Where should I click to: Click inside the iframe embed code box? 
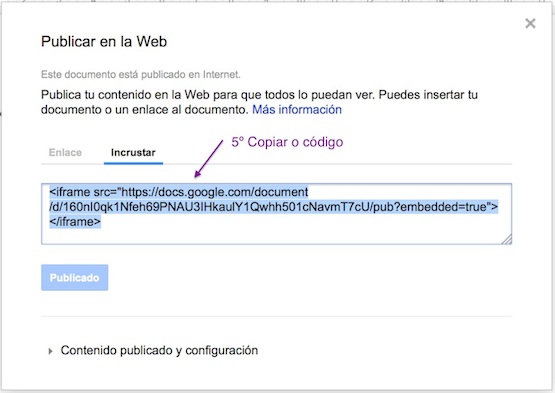(x=276, y=214)
